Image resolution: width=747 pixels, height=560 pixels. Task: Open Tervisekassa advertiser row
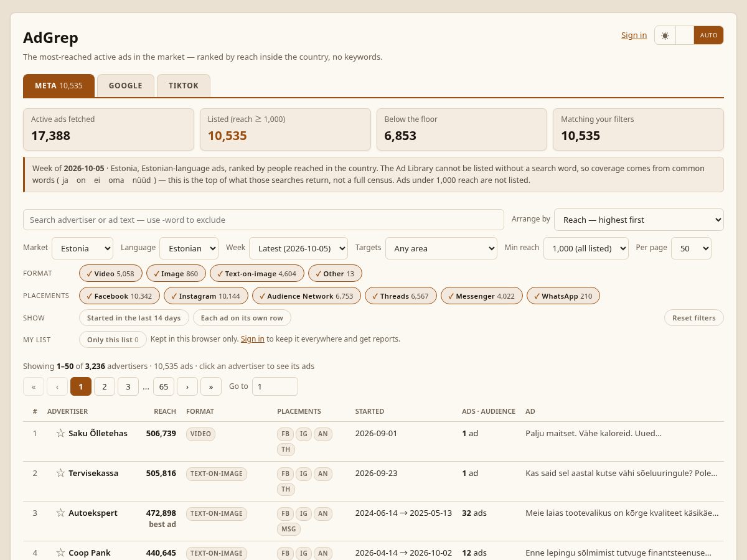coord(374,481)
